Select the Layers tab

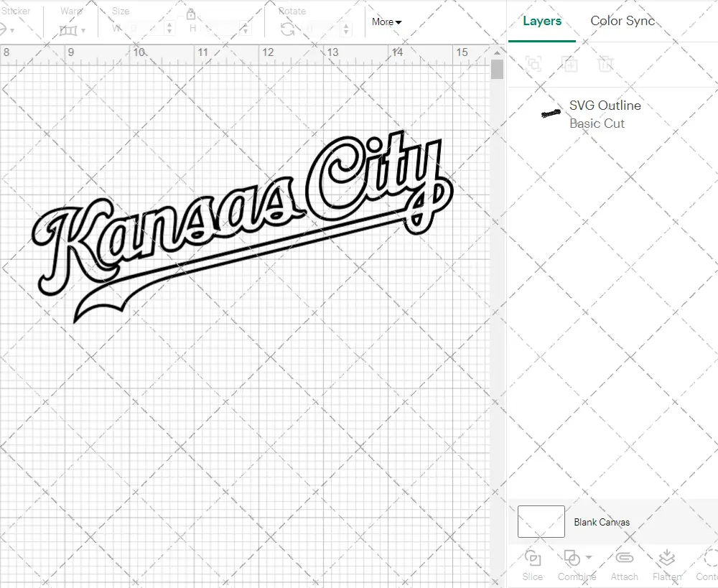[x=542, y=21]
